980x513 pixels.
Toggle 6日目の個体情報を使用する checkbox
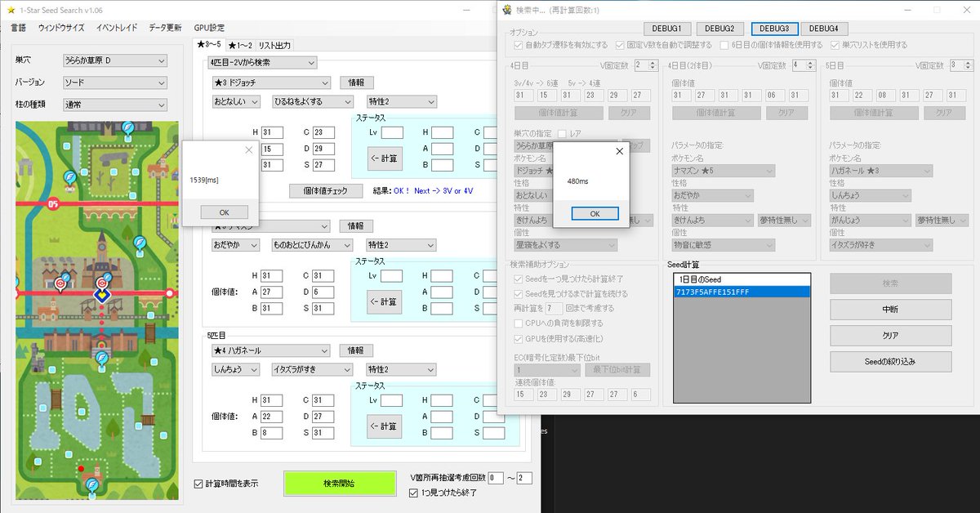724,45
